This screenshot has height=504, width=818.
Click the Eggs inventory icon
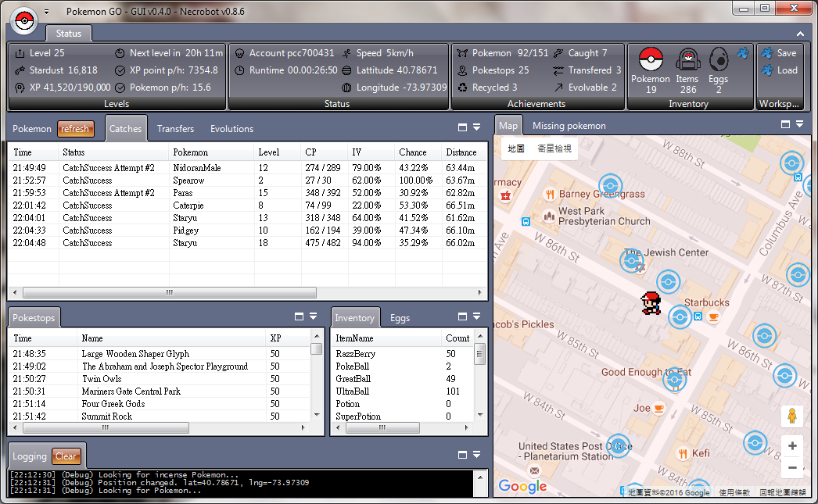point(718,60)
